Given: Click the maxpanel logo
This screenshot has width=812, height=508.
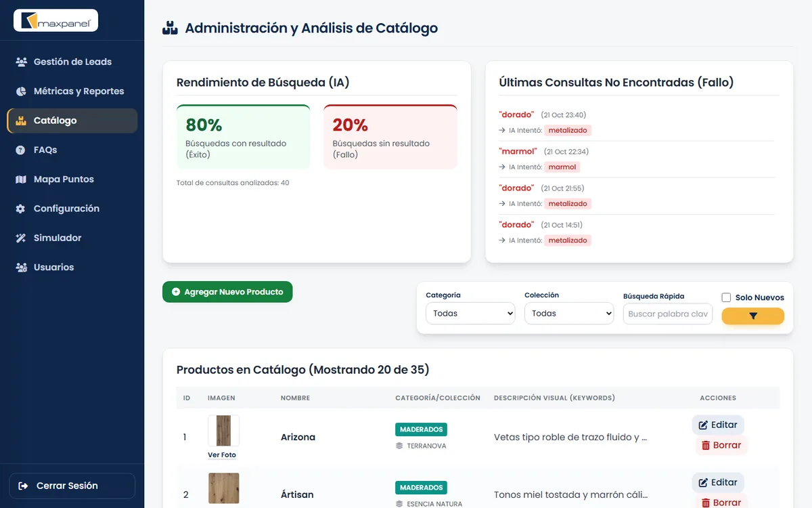Looking at the screenshot, I should pyautogui.click(x=56, y=21).
